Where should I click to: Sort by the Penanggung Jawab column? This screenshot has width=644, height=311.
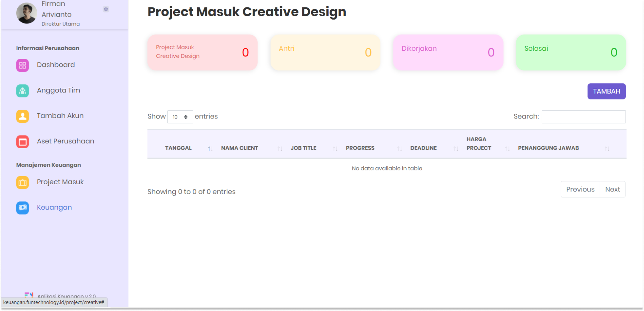click(x=548, y=148)
